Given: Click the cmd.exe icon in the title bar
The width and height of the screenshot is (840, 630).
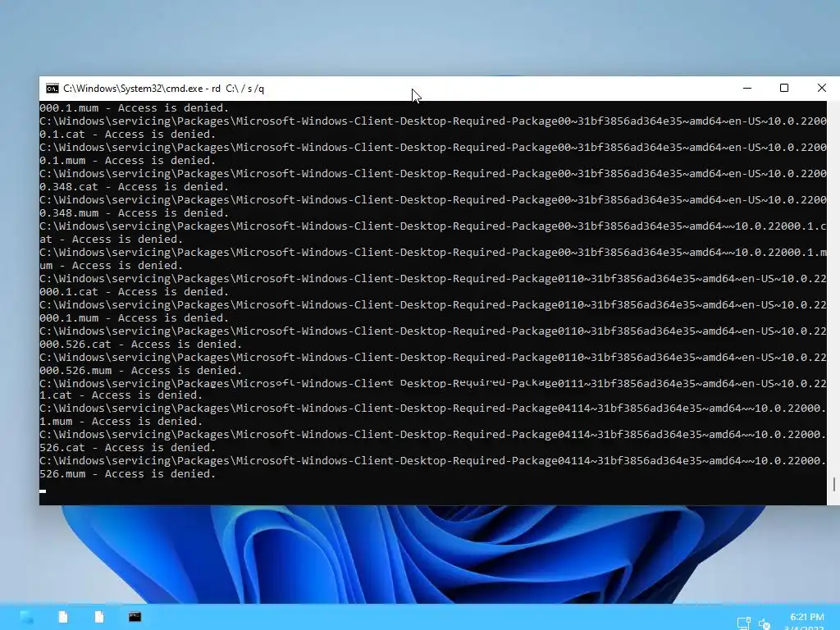Looking at the screenshot, I should coord(52,89).
